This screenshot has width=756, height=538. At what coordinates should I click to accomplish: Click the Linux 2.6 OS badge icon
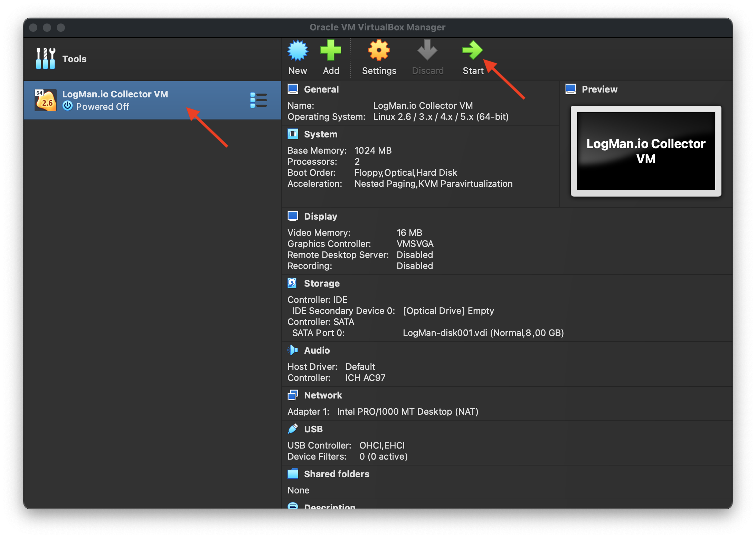click(x=46, y=100)
